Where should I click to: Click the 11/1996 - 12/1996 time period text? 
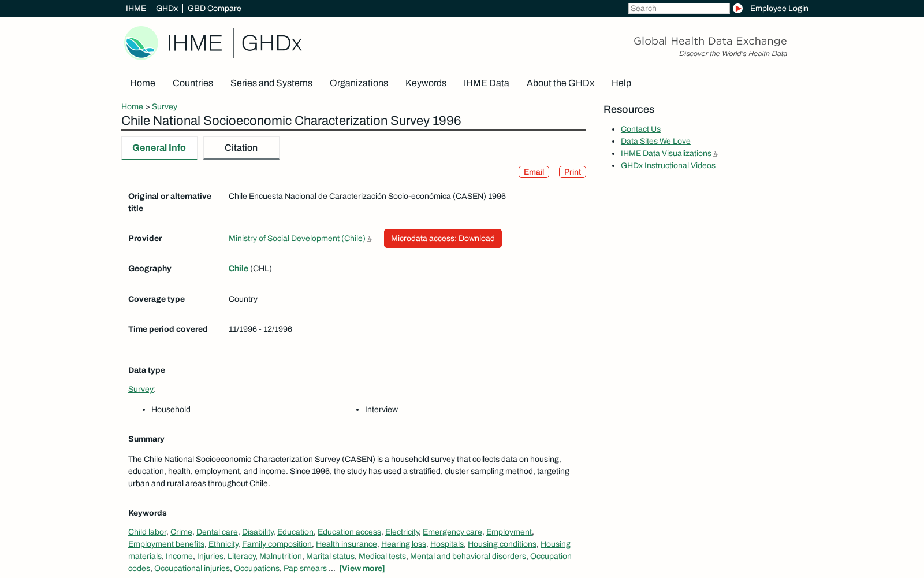click(260, 329)
